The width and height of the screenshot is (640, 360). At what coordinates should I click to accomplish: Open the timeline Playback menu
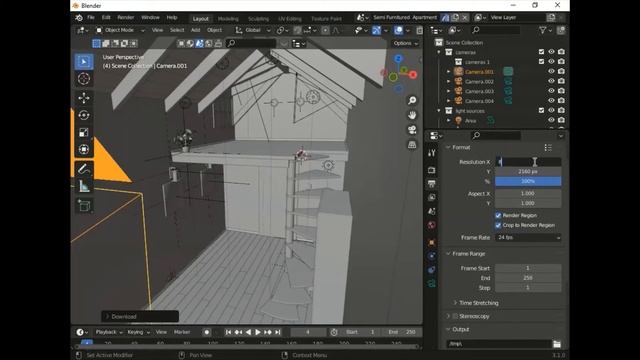pos(109,332)
